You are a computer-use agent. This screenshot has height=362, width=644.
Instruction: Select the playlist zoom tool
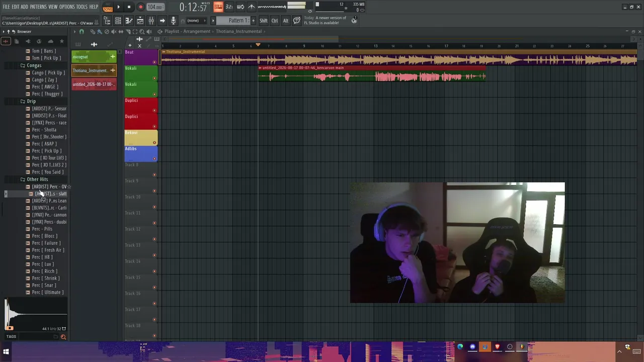coord(142,31)
